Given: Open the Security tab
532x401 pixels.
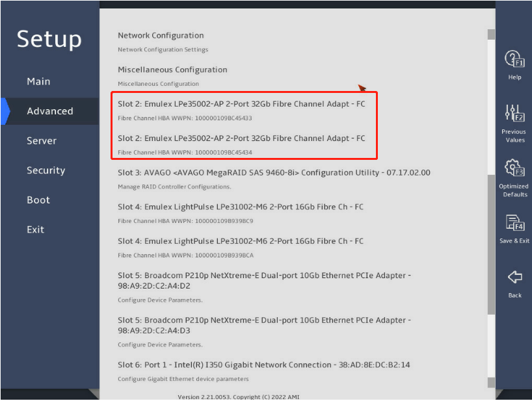Looking at the screenshot, I should 46,170.
